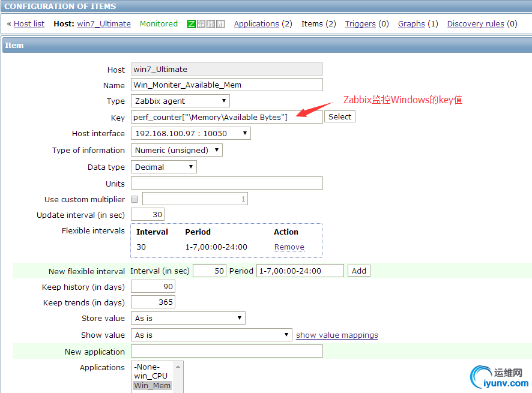The image size is (532, 393).
Task: Open the Data type dropdown showing Decimal
Action: point(163,167)
